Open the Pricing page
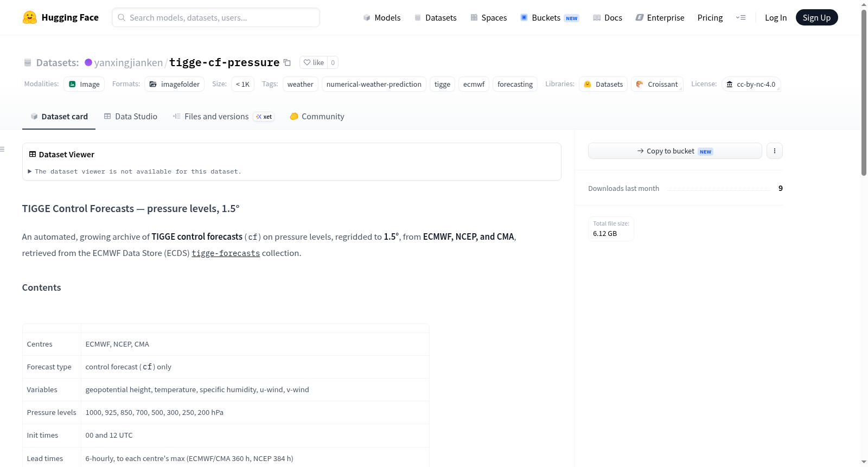This screenshot has height=467, width=868. 710,17
